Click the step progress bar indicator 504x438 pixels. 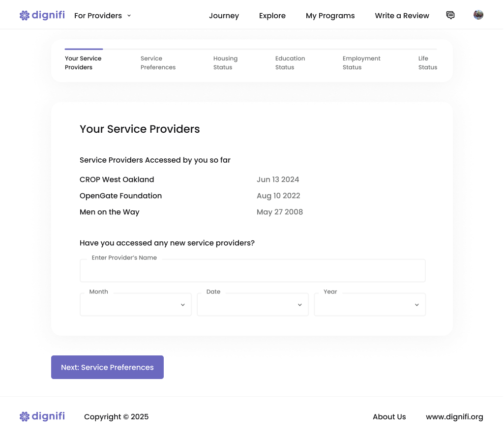click(x=251, y=49)
